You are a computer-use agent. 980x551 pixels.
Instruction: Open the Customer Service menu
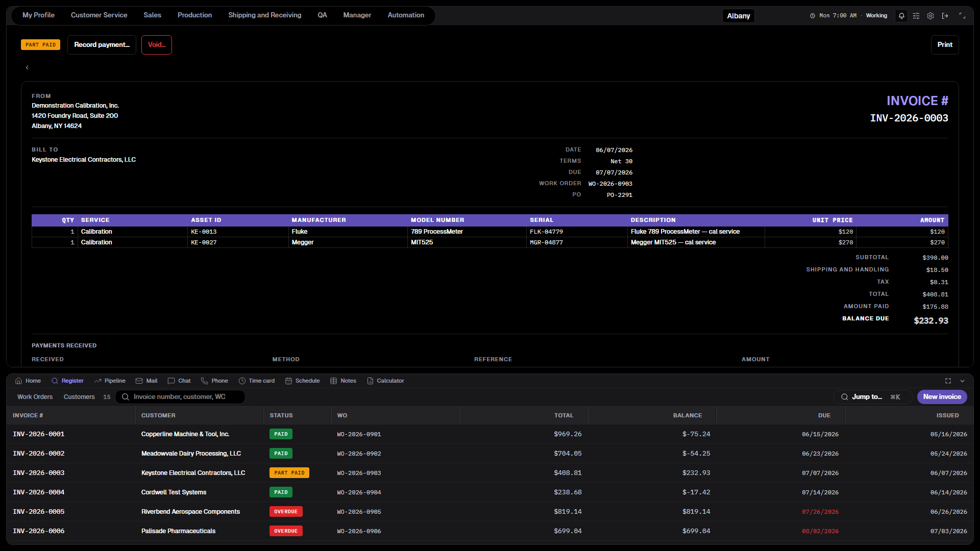pyautogui.click(x=99, y=15)
